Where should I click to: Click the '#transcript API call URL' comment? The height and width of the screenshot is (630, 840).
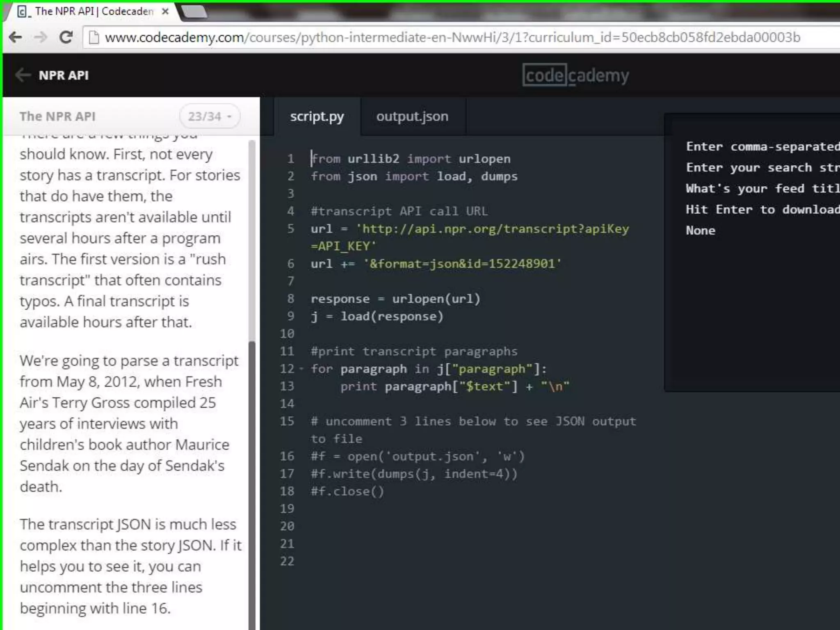[399, 211]
